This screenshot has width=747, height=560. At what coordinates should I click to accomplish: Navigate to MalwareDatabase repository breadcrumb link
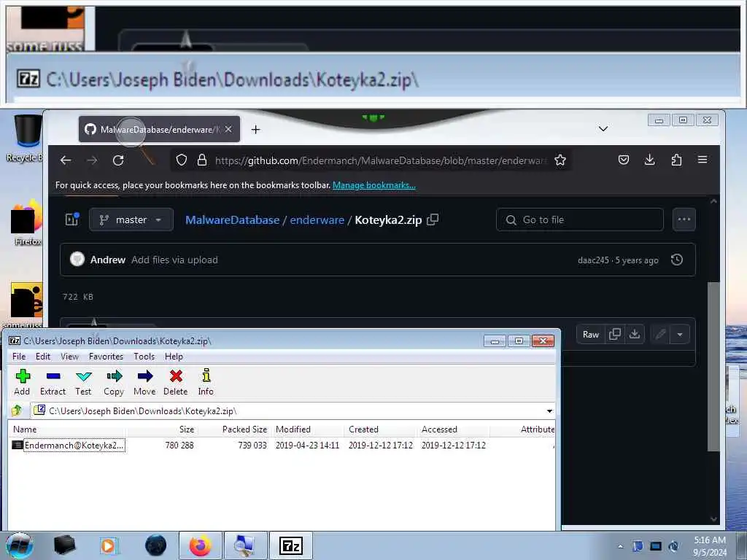pos(233,219)
